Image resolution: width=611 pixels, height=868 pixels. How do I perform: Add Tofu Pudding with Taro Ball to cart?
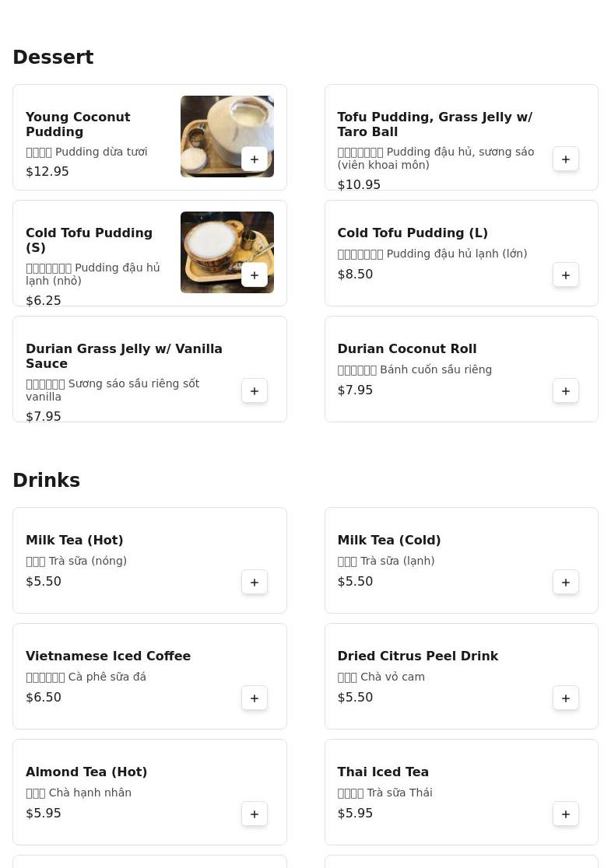pyautogui.click(x=566, y=159)
